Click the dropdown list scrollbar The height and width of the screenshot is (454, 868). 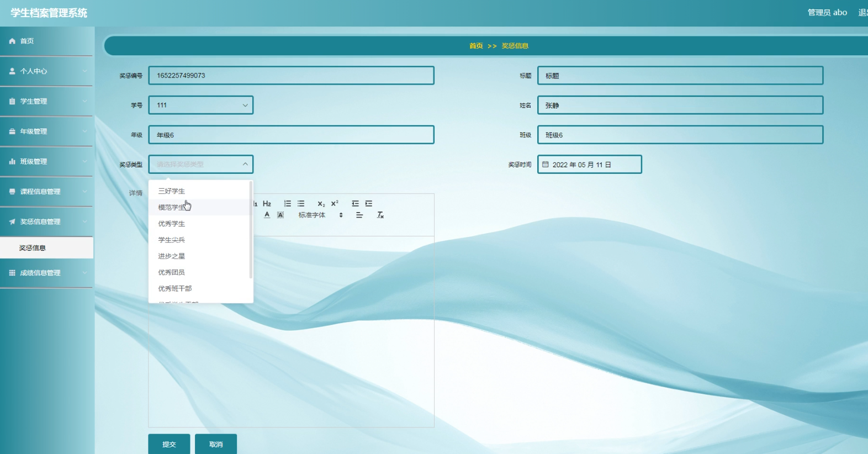pos(251,230)
